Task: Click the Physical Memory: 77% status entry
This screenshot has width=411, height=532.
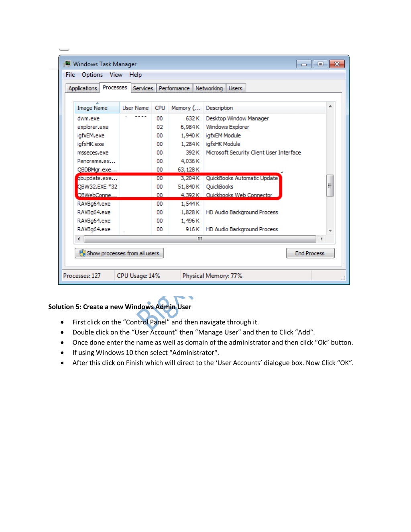Action: point(212,276)
